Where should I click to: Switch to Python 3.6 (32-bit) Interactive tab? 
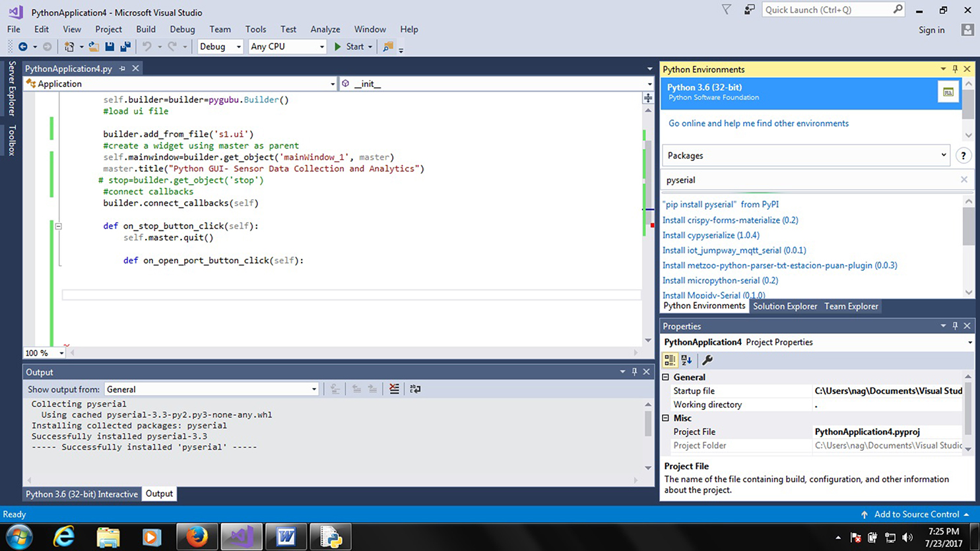pyautogui.click(x=82, y=494)
